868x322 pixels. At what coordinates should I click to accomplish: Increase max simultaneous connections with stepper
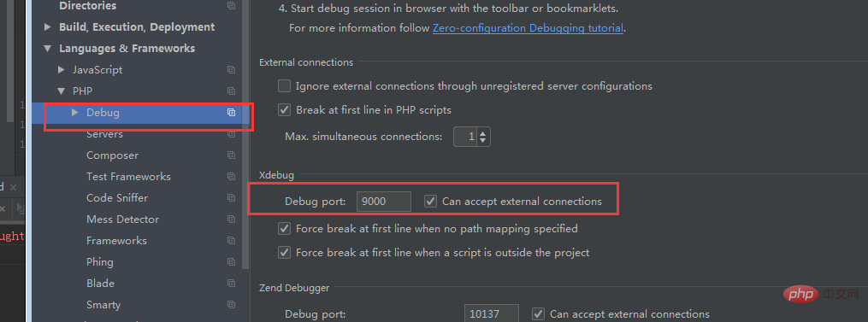483,132
